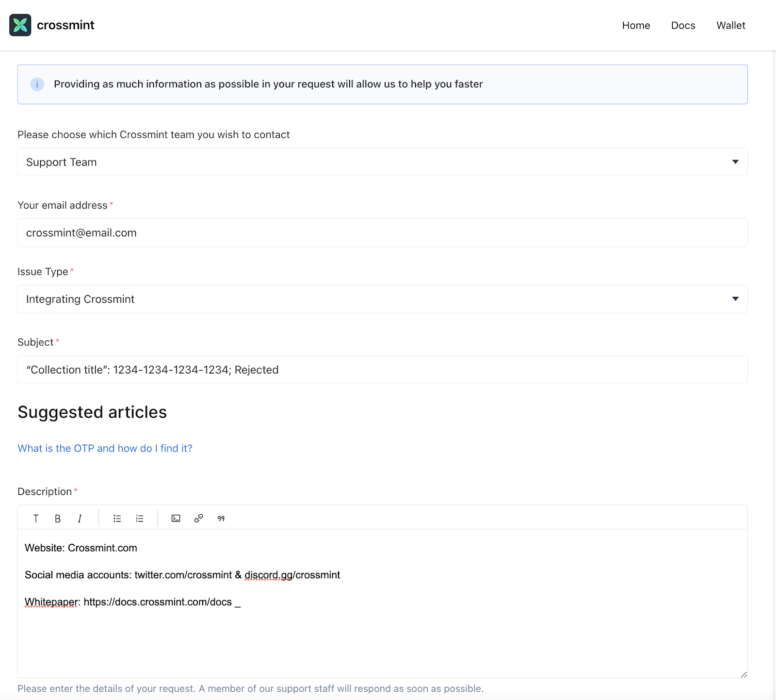Screen dimensions: 776x700
Task: Add a hyperlink in the description
Action: point(198,519)
